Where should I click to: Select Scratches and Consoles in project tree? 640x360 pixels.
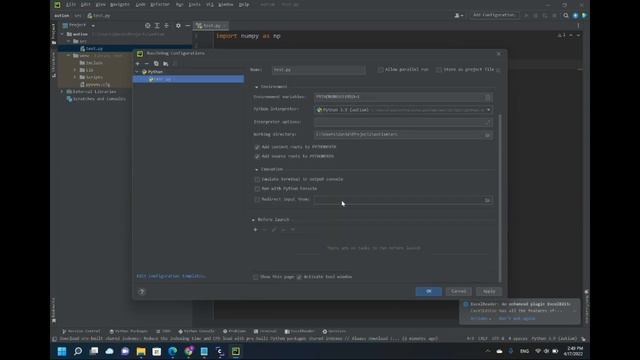[96, 99]
